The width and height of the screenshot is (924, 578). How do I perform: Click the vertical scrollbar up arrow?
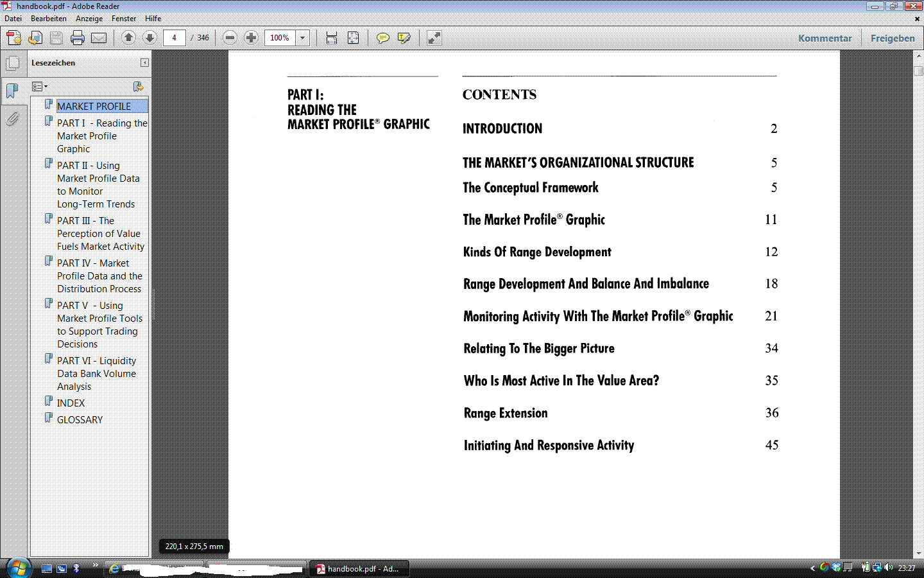(x=918, y=56)
